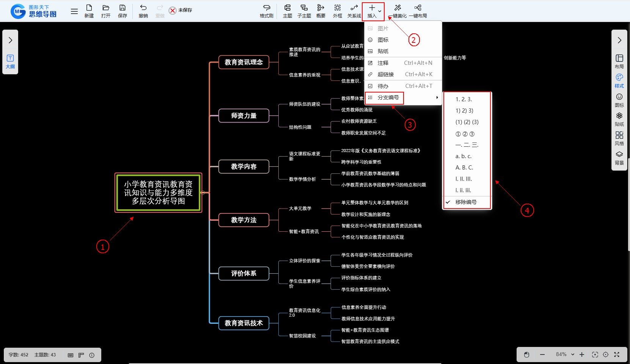Image resolution: width=630 pixels, height=364 pixels.
Task: Open the 84% zoom level dropdown
Action: 565,355
